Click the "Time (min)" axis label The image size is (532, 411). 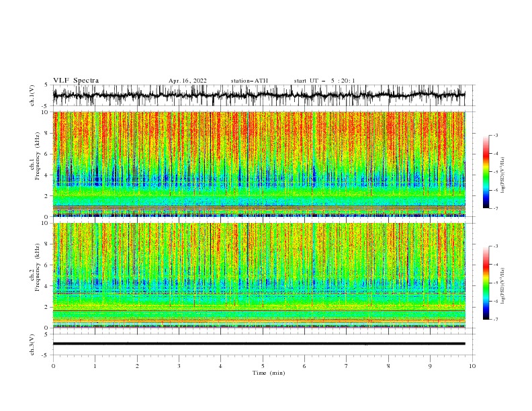coord(269,373)
